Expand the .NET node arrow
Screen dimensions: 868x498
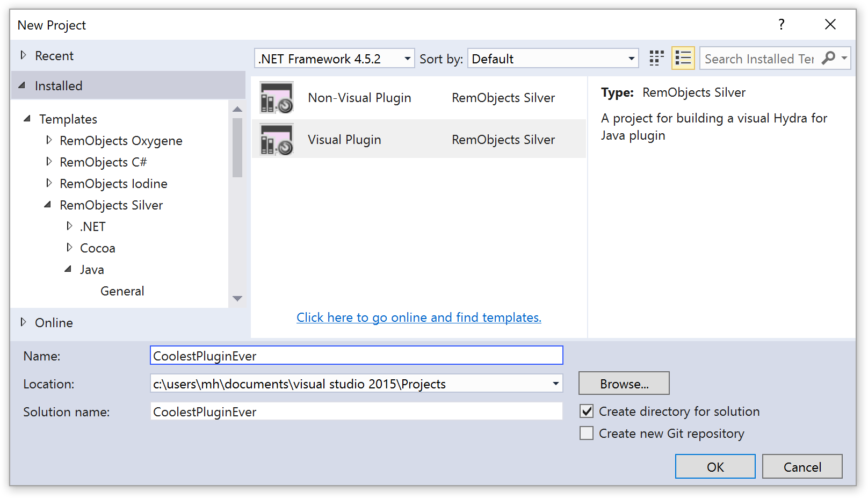[69, 226]
